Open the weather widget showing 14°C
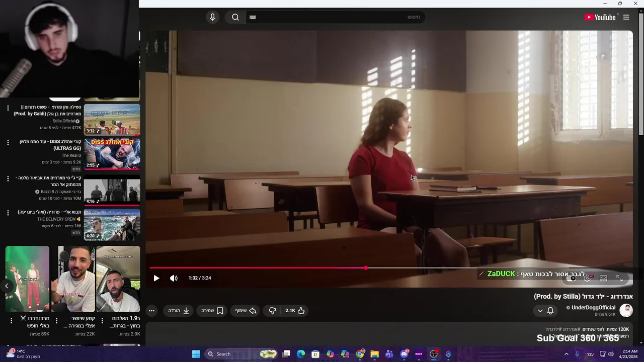This screenshot has height=362, width=644. (23, 354)
